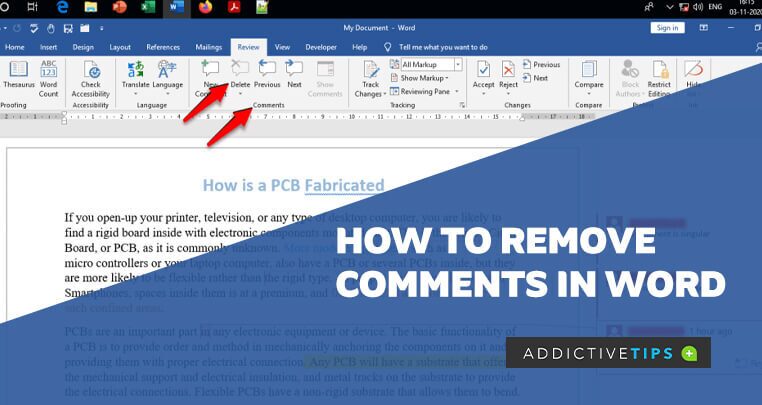Expand the Show Markup menu
The image size is (762, 405).
(x=424, y=77)
